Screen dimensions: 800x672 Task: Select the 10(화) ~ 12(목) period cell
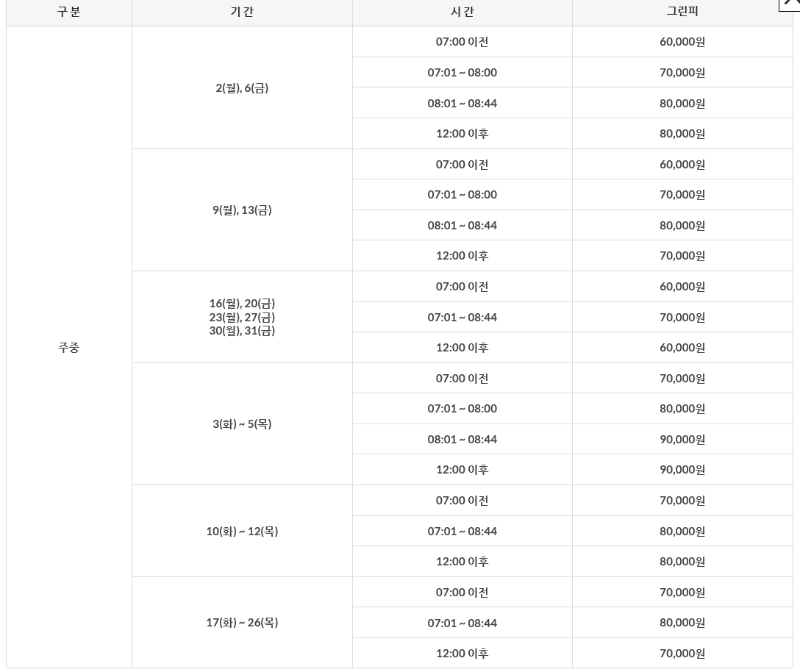click(x=242, y=531)
